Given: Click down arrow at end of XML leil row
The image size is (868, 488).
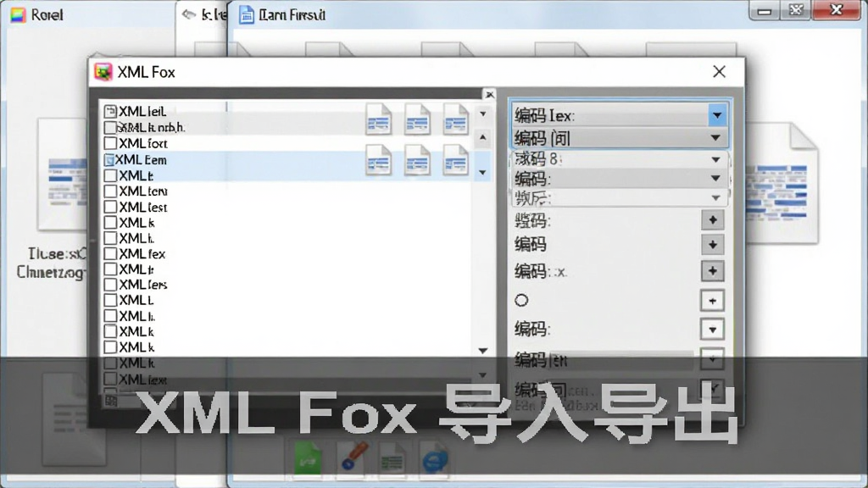Looking at the screenshot, I should pyautogui.click(x=482, y=114).
